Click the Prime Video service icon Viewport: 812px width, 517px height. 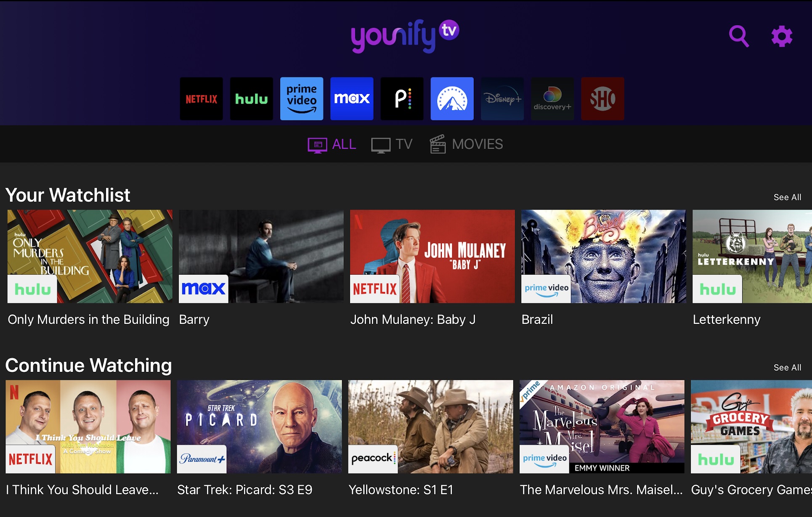click(301, 98)
